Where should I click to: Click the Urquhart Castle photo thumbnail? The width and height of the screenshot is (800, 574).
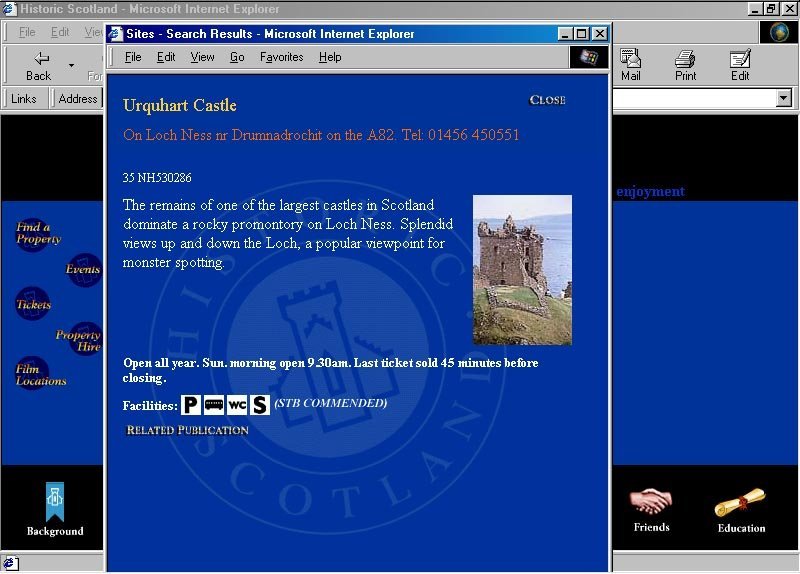(x=522, y=270)
